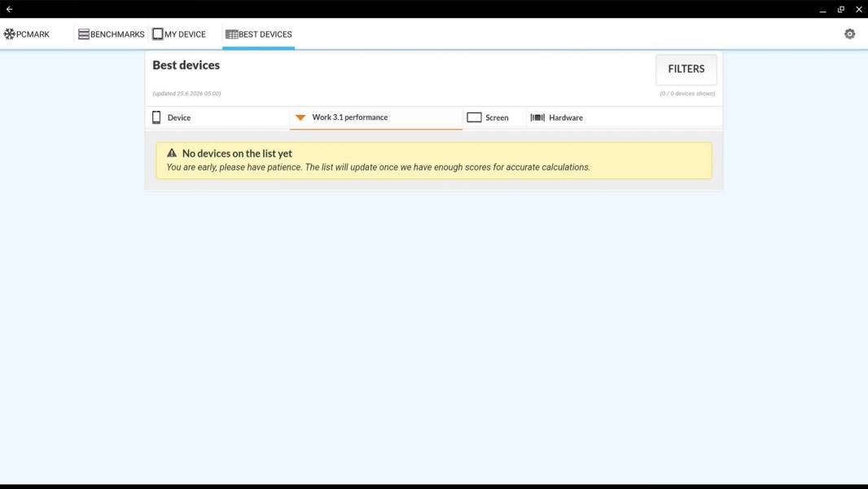Toggle sort arrow on Work 3.1 performance
The width and height of the screenshot is (868, 489).
point(300,117)
